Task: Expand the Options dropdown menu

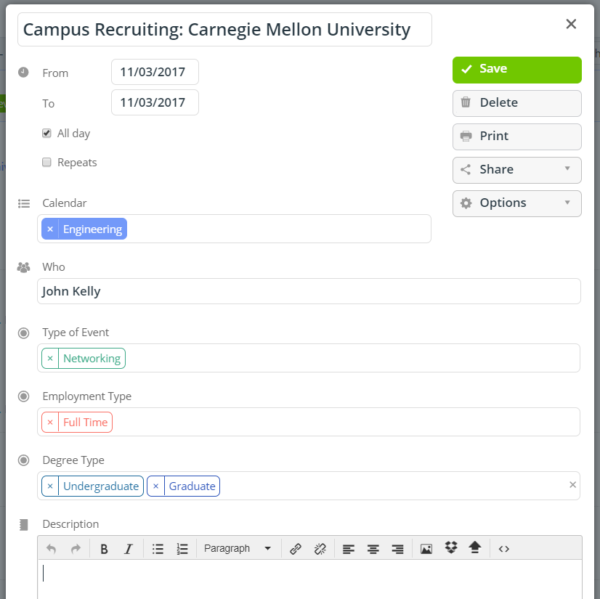Action: click(x=517, y=203)
